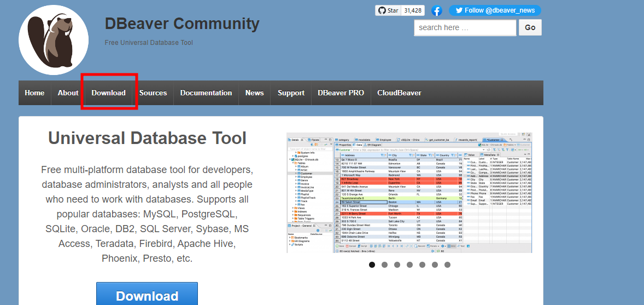Screen dimensions: 644x305
Task: Open the Sources menu item
Action: click(x=153, y=93)
